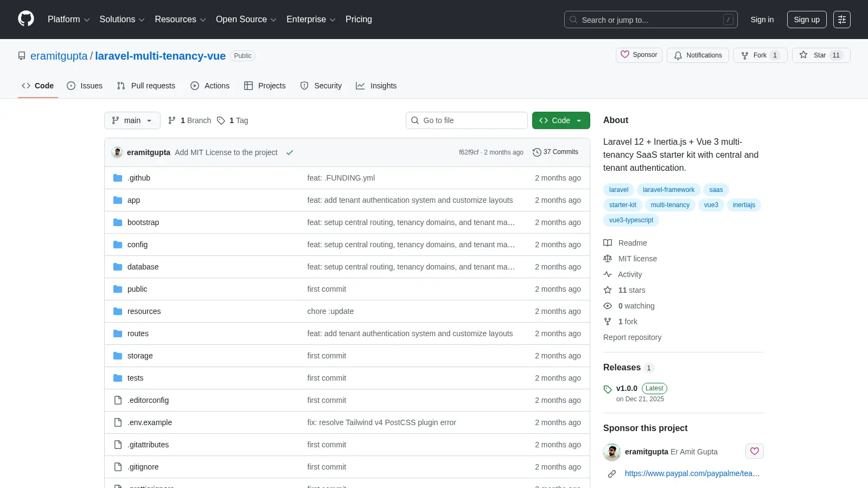Select the Code tab
The image size is (868, 488).
[38, 86]
